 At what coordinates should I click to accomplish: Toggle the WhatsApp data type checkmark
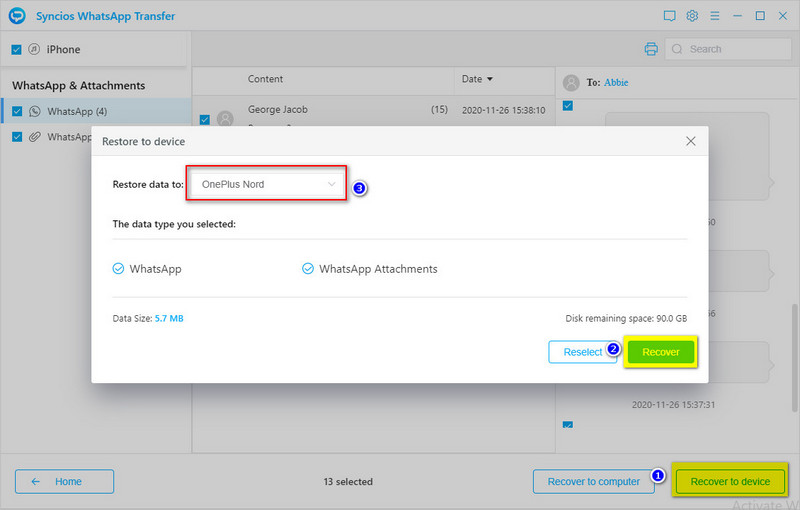118,269
